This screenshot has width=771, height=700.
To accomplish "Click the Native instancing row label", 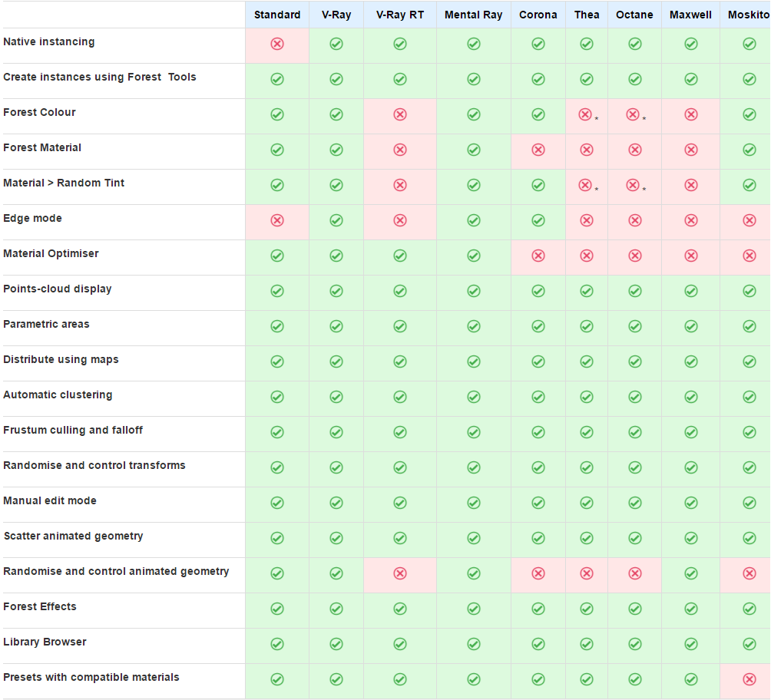I will pyautogui.click(x=48, y=41).
